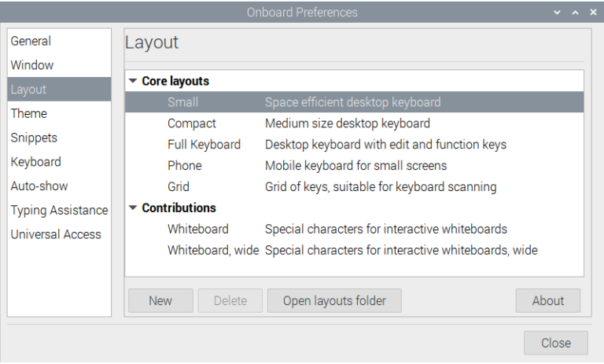Open the Snippets section
The height and width of the screenshot is (364, 604).
coord(34,138)
